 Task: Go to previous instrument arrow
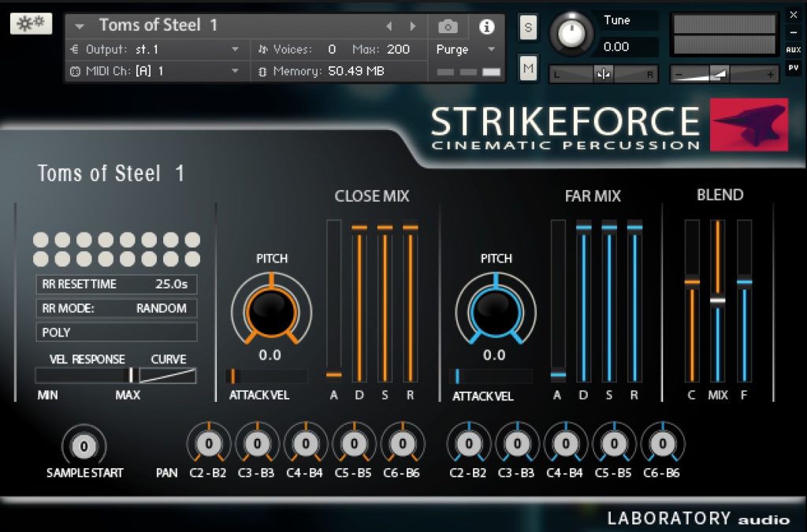click(389, 26)
